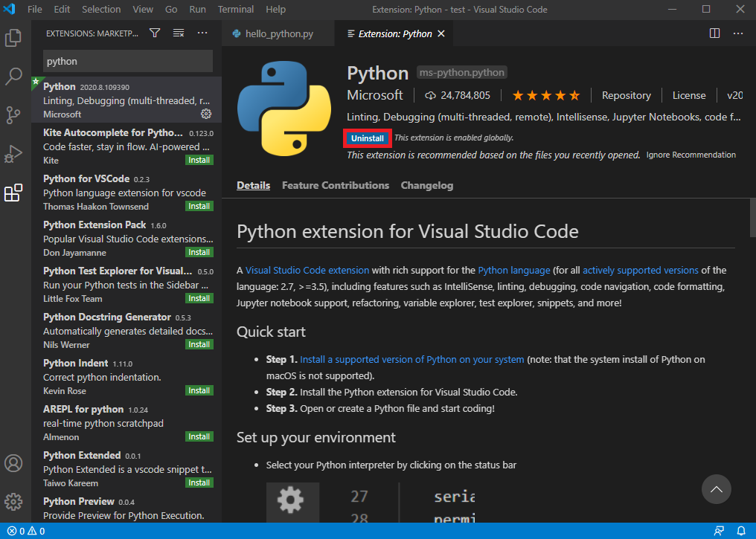Open editor more actions ellipsis
This screenshot has height=539, width=756.
(738, 33)
